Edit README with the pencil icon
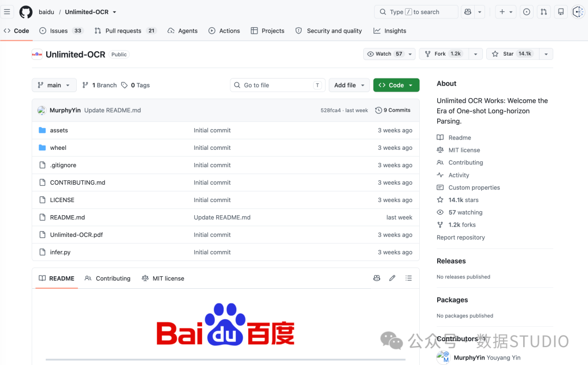Screen dimensions: 588x365 pos(392,278)
